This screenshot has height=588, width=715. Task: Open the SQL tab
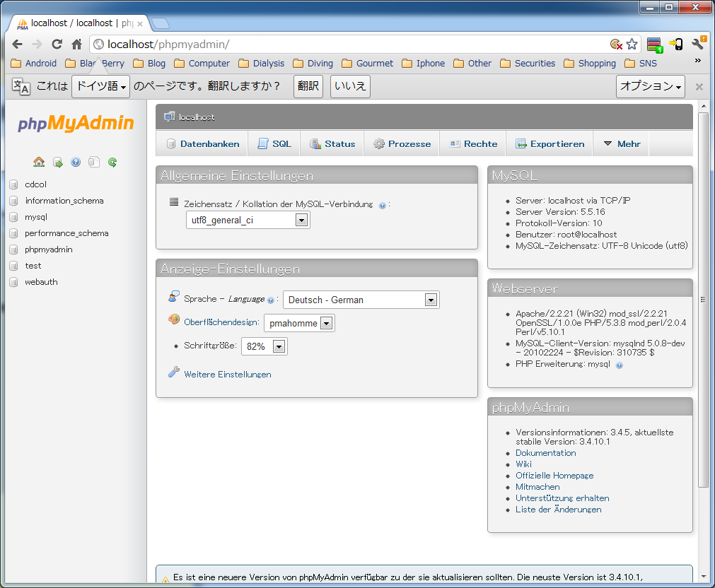pos(274,143)
